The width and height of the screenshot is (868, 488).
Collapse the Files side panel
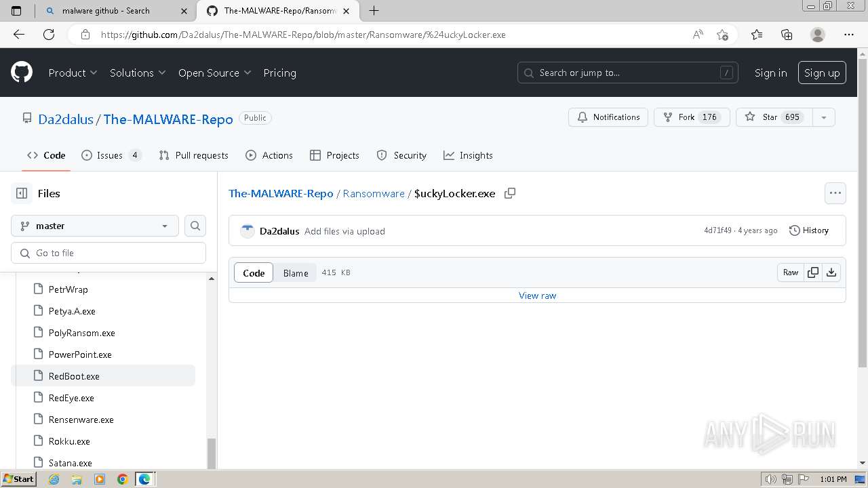point(22,193)
